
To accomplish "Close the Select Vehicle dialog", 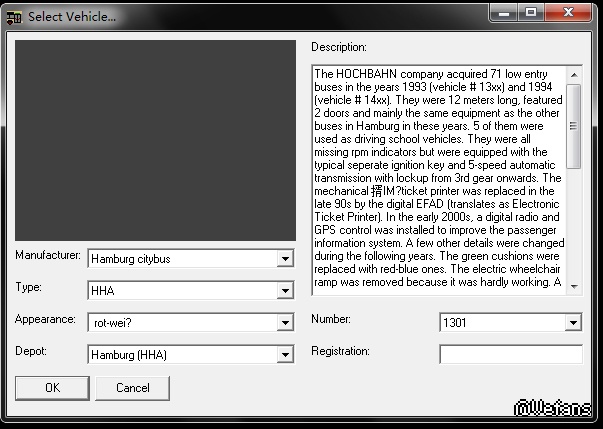I will click(x=572, y=13).
